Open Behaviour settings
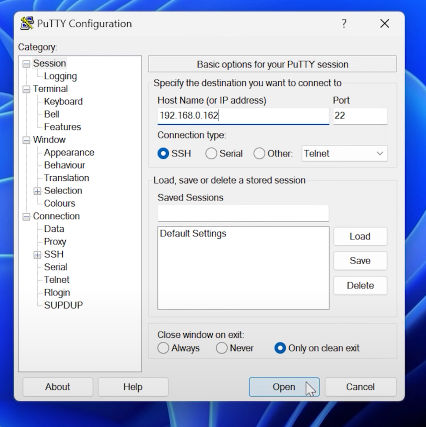Image resolution: width=426 pixels, height=427 pixels. click(64, 165)
